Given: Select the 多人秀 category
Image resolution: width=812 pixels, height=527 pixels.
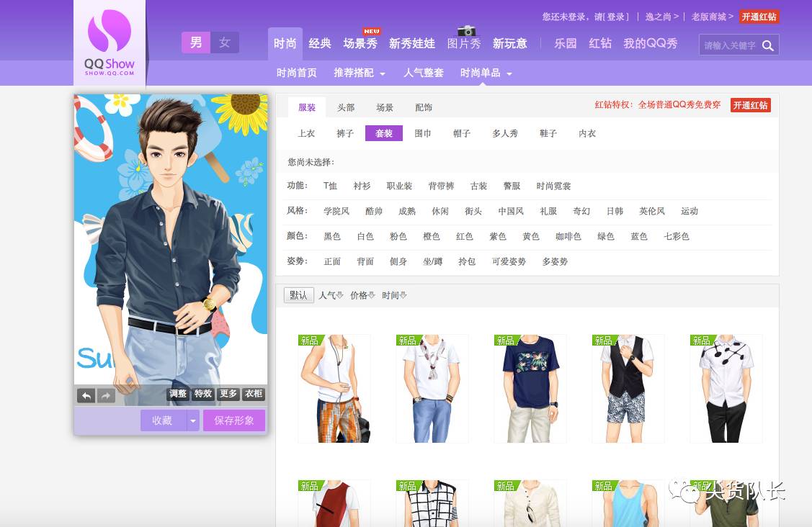Looking at the screenshot, I should point(505,134).
